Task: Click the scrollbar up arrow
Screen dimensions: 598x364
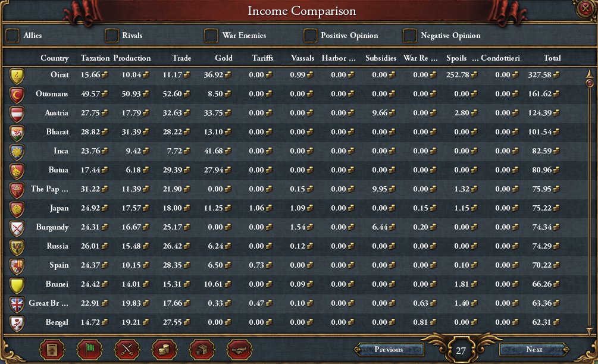Action: 589,74
